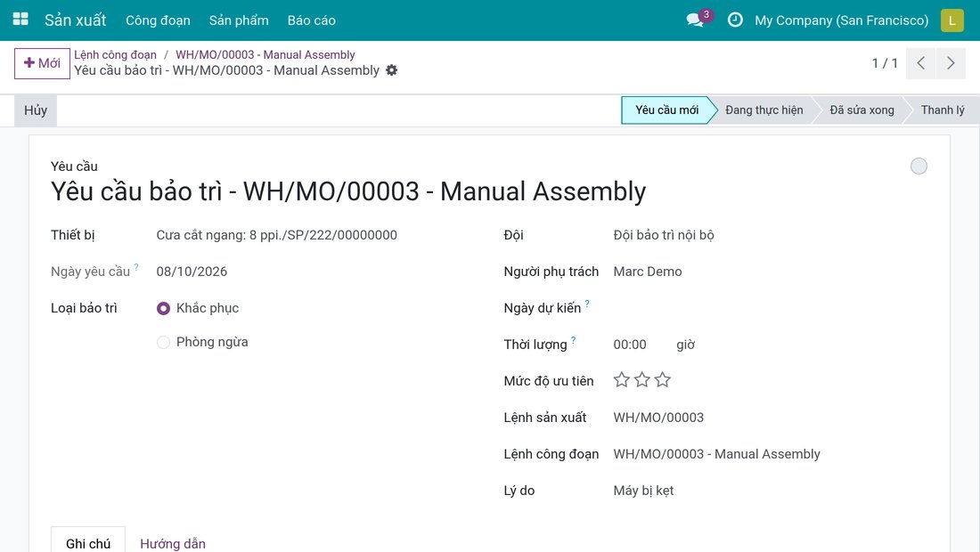The width and height of the screenshot is (980, 552).
Task: Open the Công đoạn menu
Action: pos(158,20)
